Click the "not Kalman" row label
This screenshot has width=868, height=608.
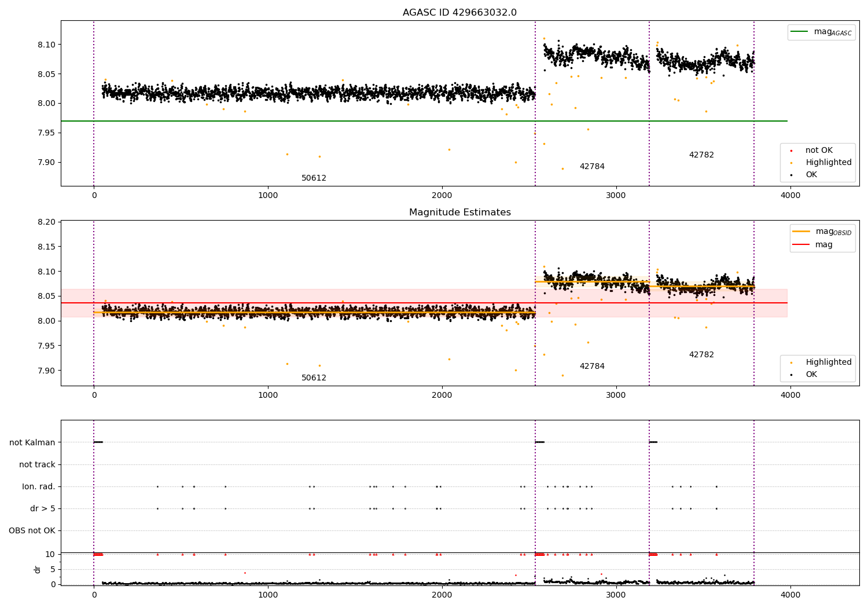(32, 442)
